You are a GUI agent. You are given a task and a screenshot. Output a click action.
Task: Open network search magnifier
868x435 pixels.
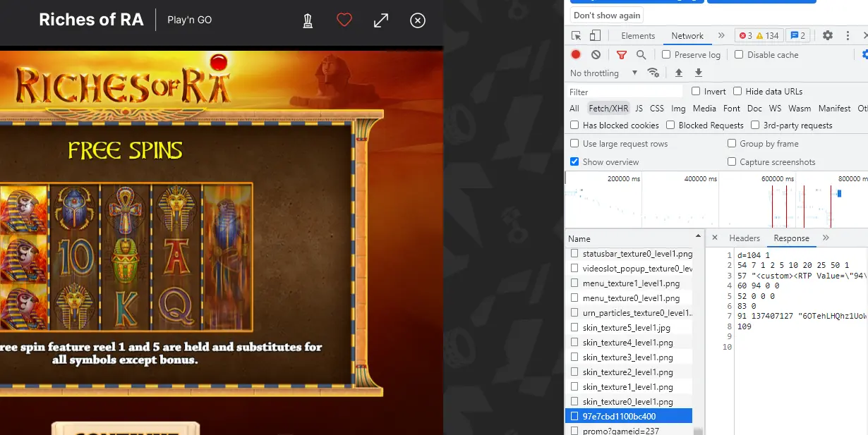[641, 54]
